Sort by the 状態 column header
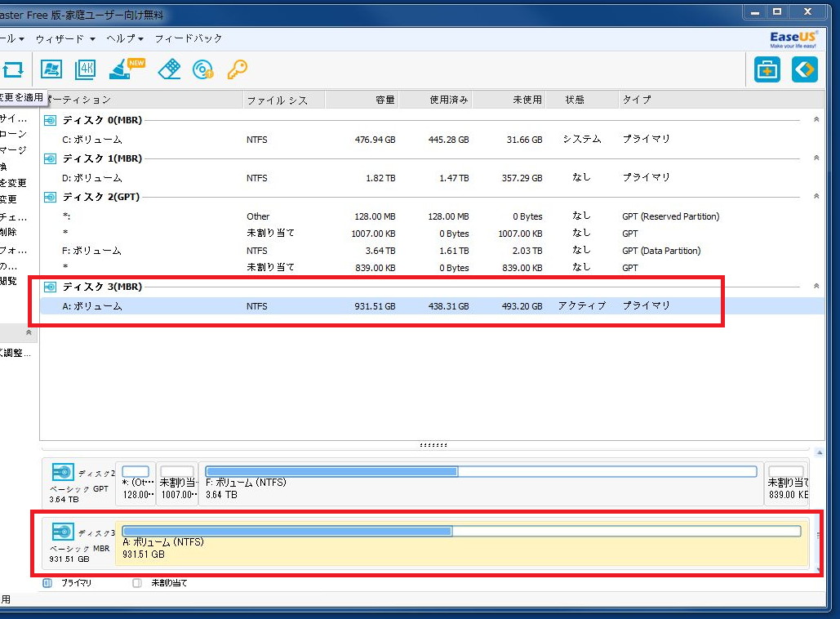The image size is (840, 619). click(x=582, y=100)
